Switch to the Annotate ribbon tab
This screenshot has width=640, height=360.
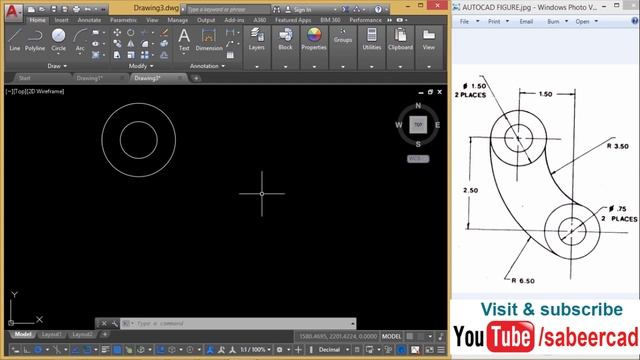point(89,20)
